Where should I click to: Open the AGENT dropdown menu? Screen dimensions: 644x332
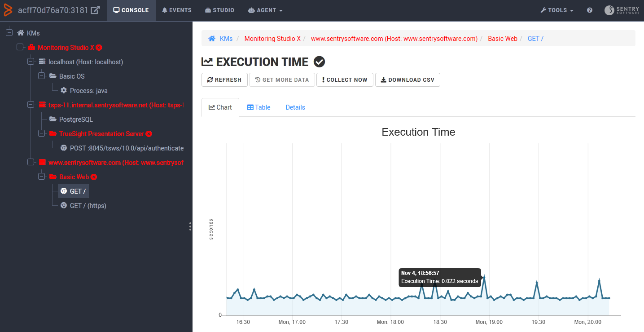[x=265, y=10]
